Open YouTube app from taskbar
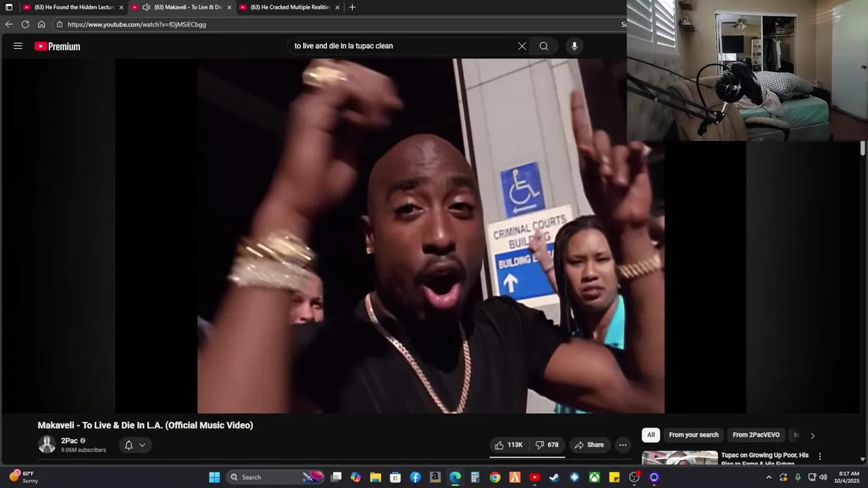Image resolution: width=868 pixels, height=488 pixels. point(535,477)
